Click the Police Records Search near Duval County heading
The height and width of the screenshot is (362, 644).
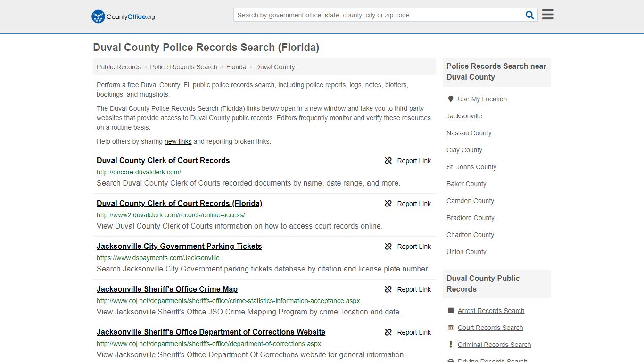point(496,72)
